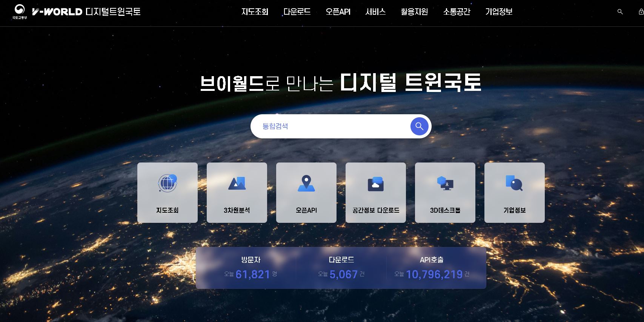Click the 방문자 statistics label
Image resolution: width=644 pixels, height=322 pixels.
(251, 260)
